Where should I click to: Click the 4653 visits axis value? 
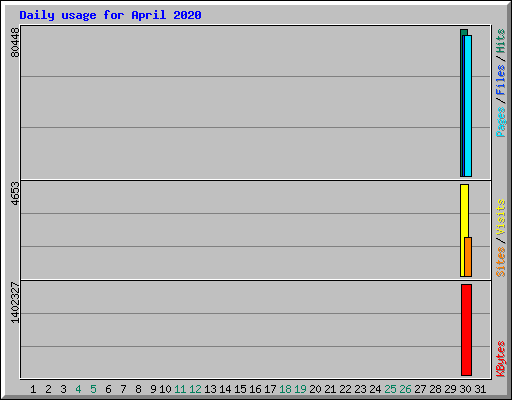click(15, 193)
